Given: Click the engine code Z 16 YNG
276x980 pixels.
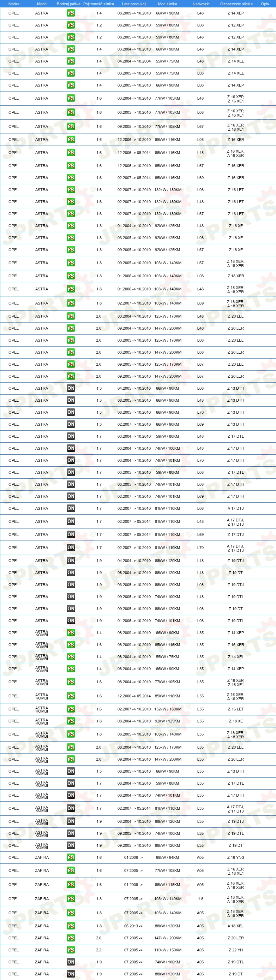Looking at the screenshot, I should pyautogui.click(x=236, y=857).
